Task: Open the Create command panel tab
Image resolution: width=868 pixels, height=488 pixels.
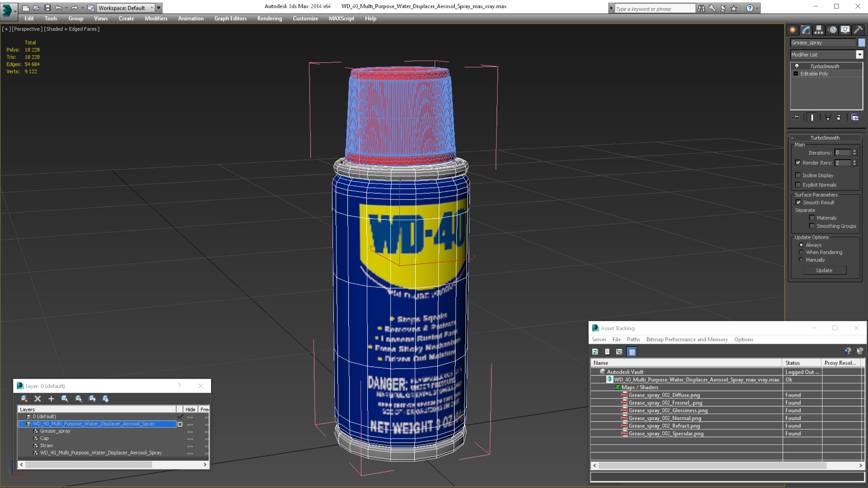Action: click(x=793, y=30)
